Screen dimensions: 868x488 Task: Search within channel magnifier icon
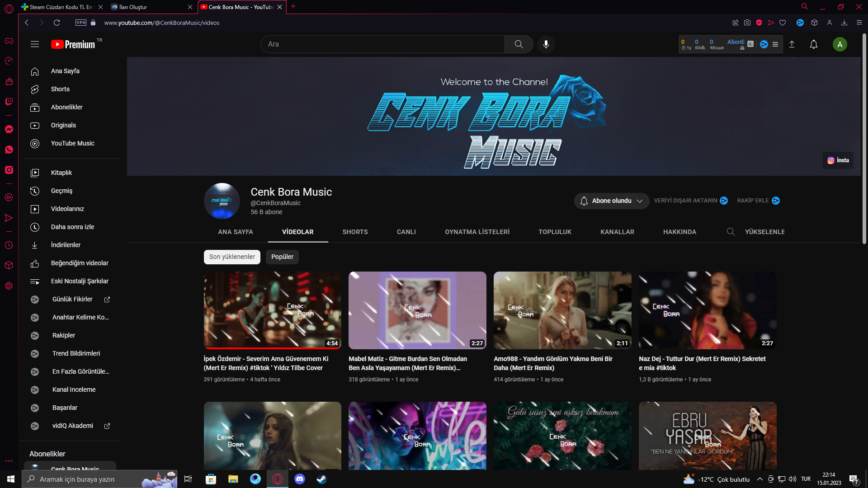[731, 232]
